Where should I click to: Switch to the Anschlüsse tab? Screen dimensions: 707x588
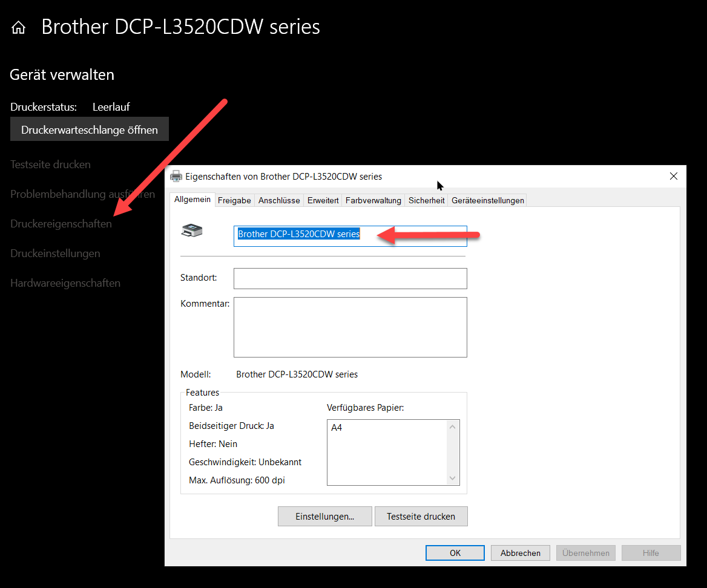[279, 200]
